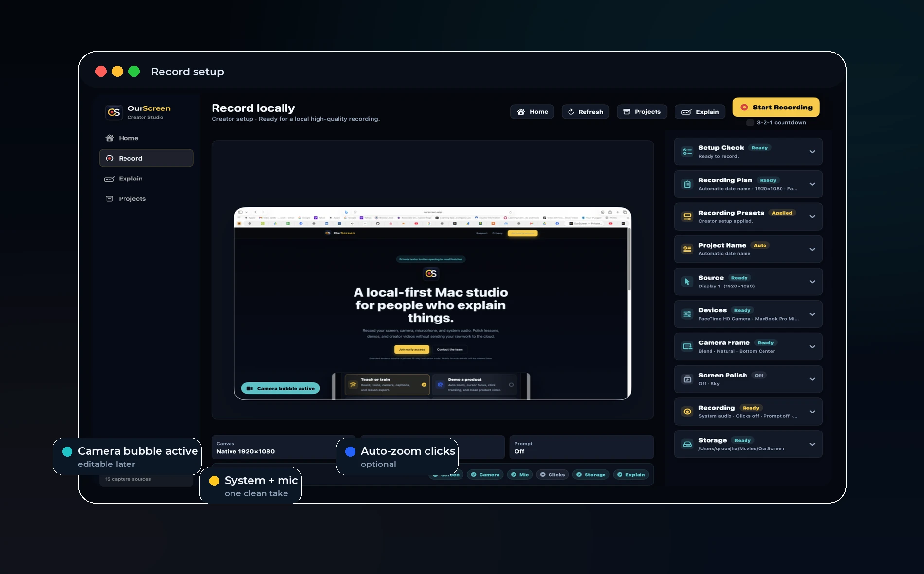The image size is (924, 574).
Task: Click Join early access in preview
Action: 411,349
